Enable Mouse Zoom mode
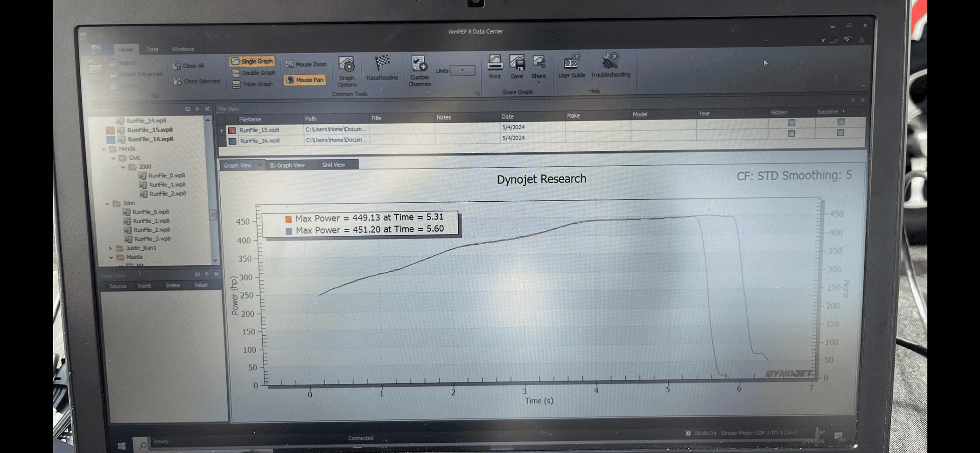The width and height of the screenshot is (980, 453). pos(306,64)
